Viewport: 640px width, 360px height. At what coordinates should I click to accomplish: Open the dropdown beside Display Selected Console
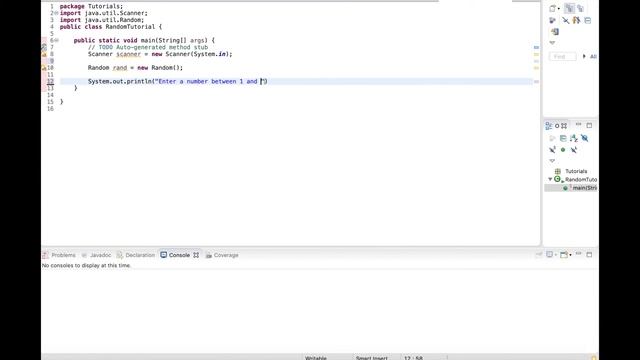[x=556, y=255]
